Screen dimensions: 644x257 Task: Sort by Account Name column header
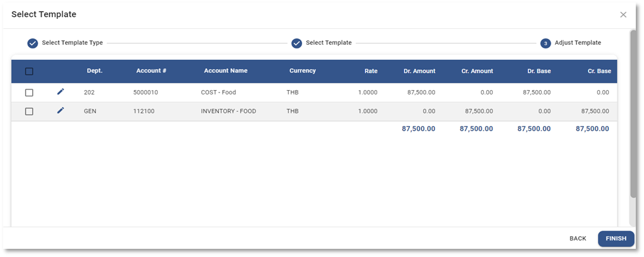click(225, 71)
